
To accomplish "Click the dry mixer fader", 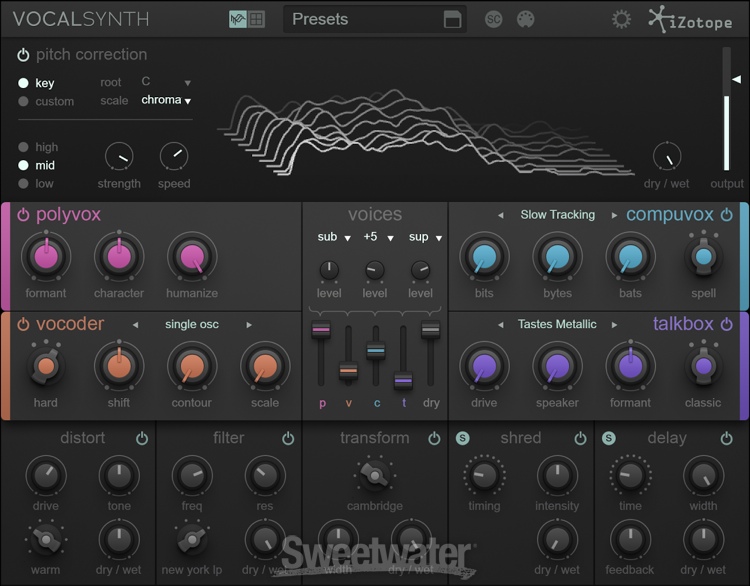I will click(430, 330).
